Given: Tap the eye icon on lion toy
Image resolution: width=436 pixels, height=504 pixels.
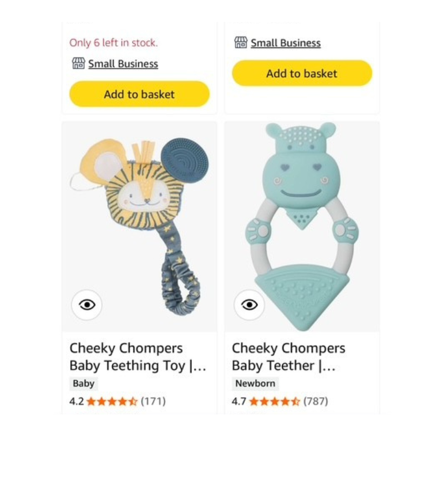Looking at the screenshot, I should (87, 305).
